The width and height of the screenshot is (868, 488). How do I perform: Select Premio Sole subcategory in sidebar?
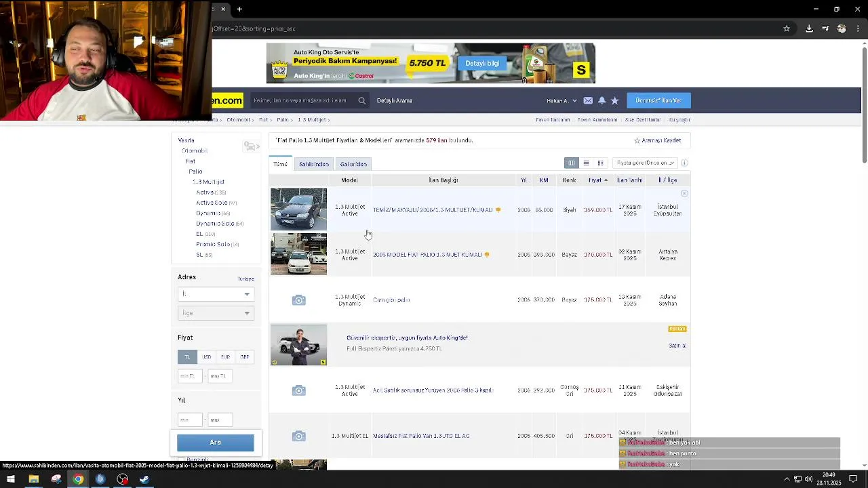pos(213,244)
